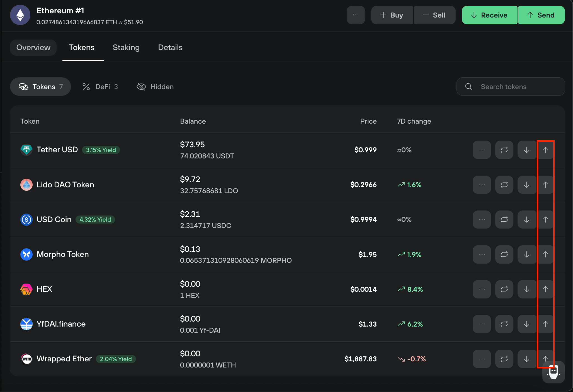The height and width of the screenshot is (392, 573).
Task: Click the 7D change column header
Action: [414, 121]
